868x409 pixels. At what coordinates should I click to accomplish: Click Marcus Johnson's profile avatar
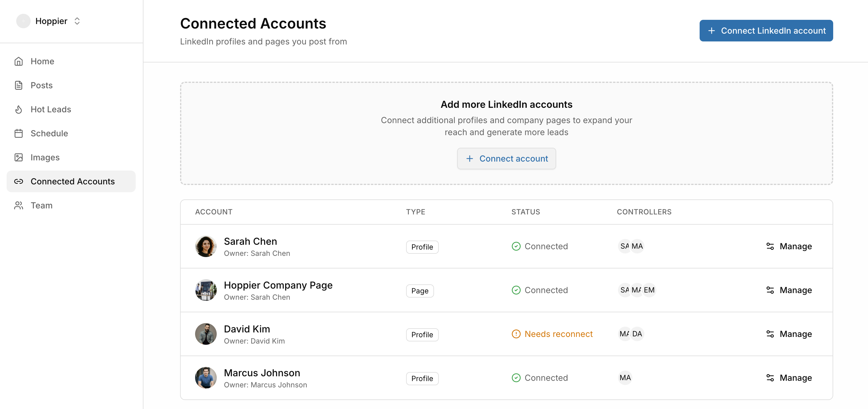(206, 378)
